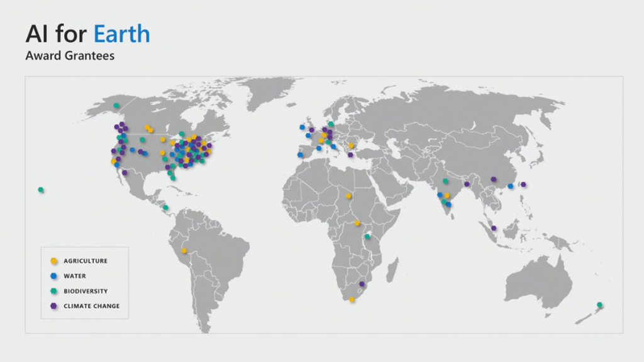
Task: Select the WATER legend label
Action: point(75,276)
